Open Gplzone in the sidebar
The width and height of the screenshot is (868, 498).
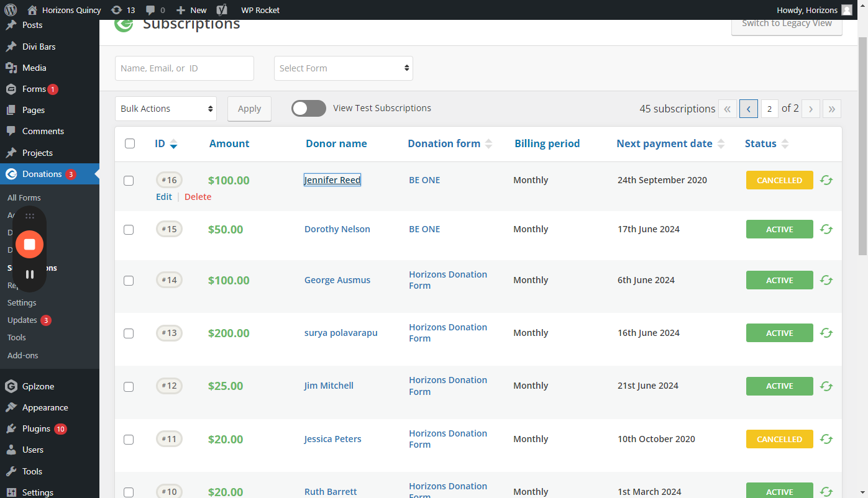(38, 386)
